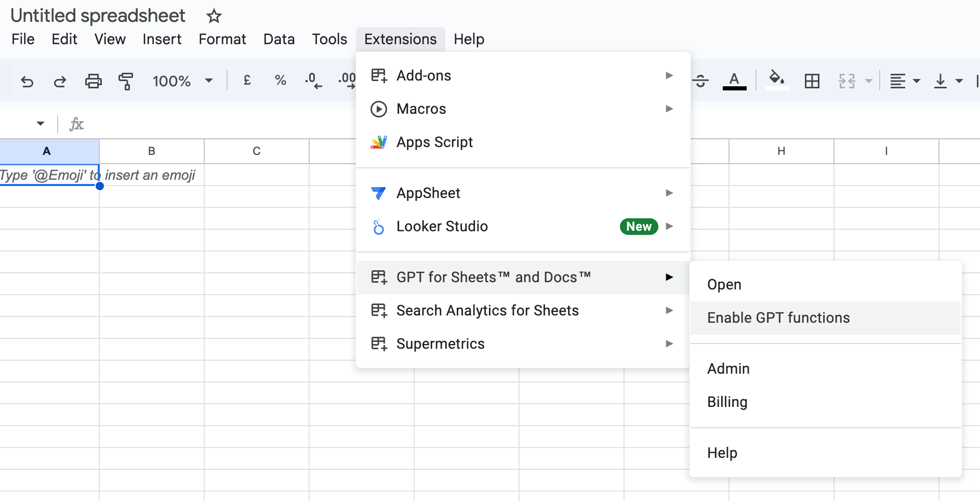Screen dimensions: 980x501
Task: Click Billing in the GPT submenu
Action: [727, 402]
